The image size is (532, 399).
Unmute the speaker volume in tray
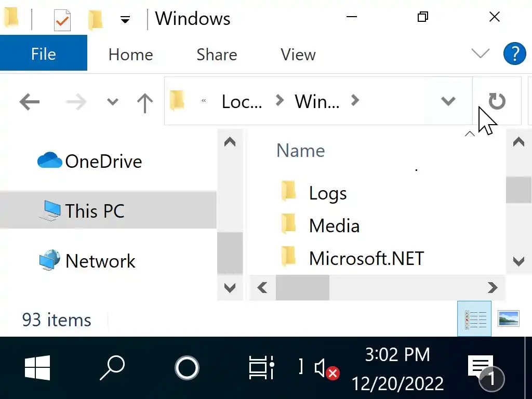point(326,368)
